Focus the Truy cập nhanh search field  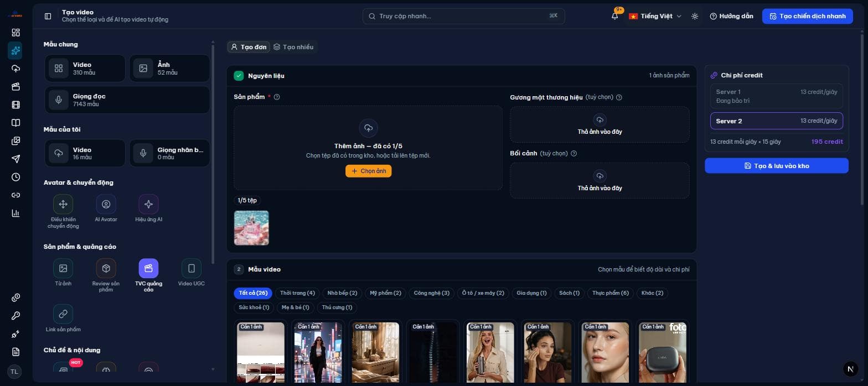click(463, 16)
